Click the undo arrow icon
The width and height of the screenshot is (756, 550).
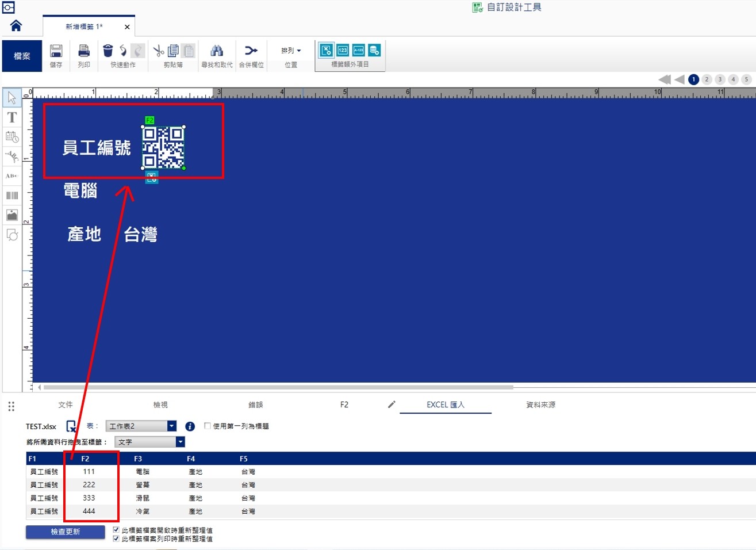pyautogui.click(x=123, y=51)
